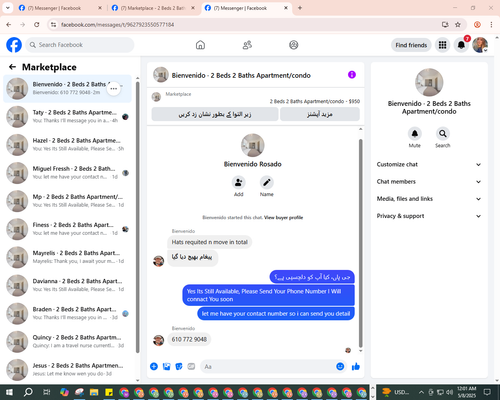Show hidden system tray icons

[x=421, y=392]
